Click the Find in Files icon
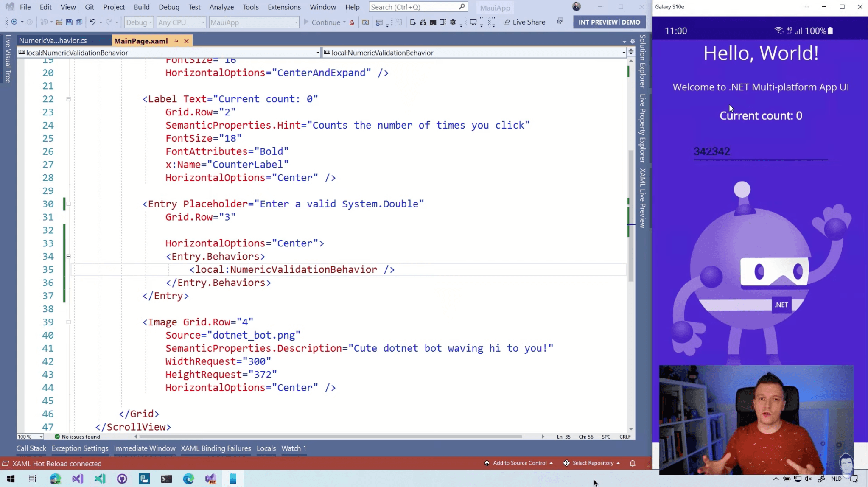 pos(365,22)
